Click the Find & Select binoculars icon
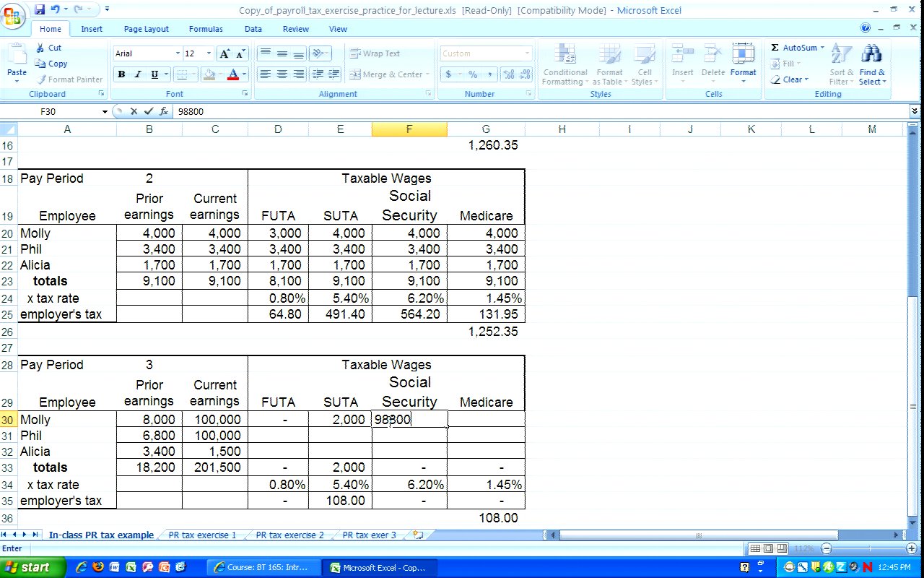Viewport: 924px width, 578px height. [x=872, y=54]
